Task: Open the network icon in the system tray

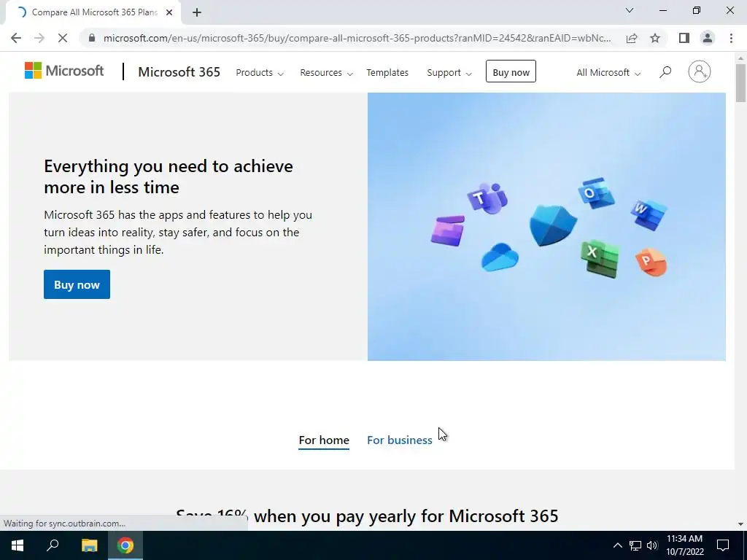Action: (x=635, y=545)
